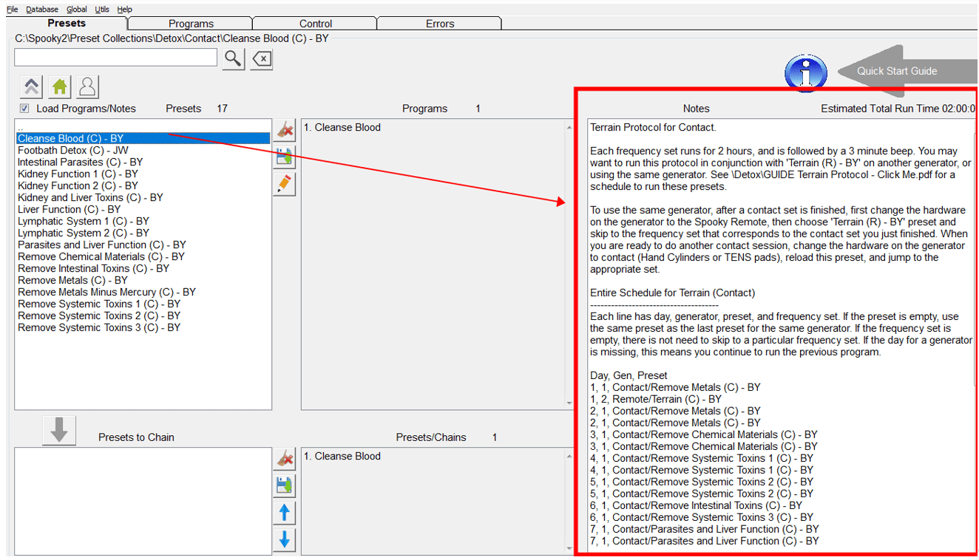Toggle the Load Programs/Notes checkbox
The width and height of the screenshot is (979, 560).
[24, 109]
